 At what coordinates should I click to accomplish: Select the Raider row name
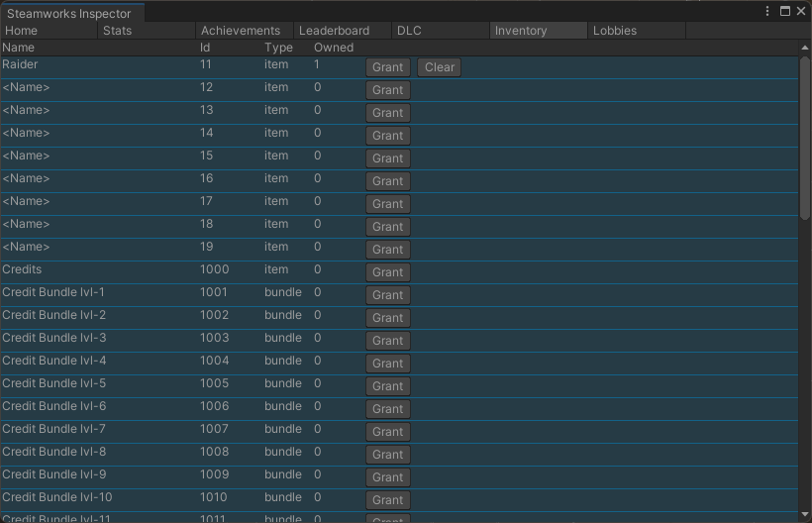click(x=20, y=64)
